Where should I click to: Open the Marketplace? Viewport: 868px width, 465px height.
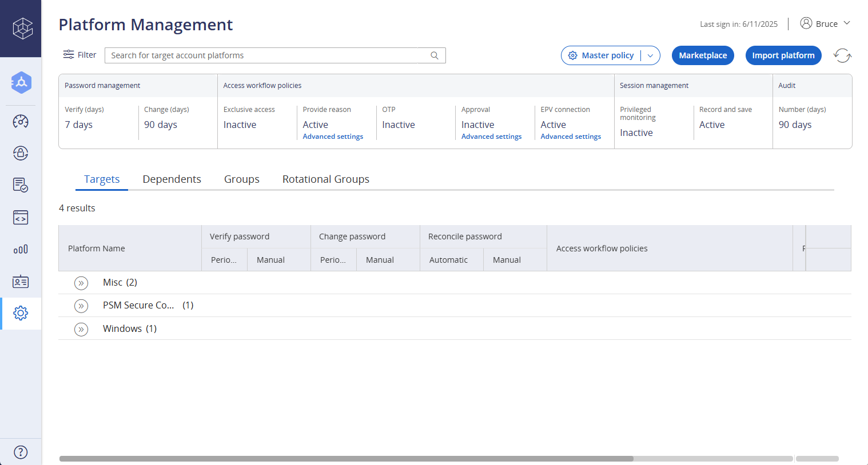[703, 55]
